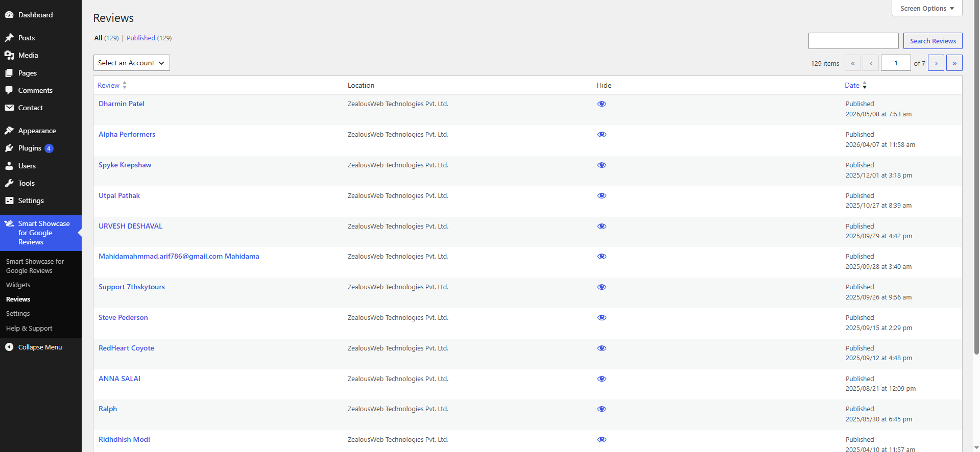
Task: Open Steve Pederson review link
Action: click(x=123, y=317)
